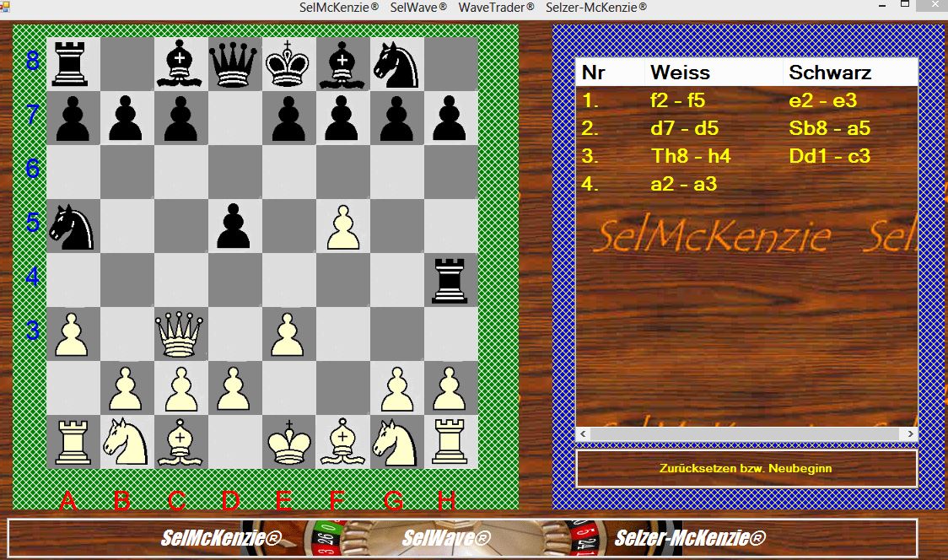This screenshot has width=948, height=560.
Task: Select the black pawn on c7
Action: pyautogui.click(x=180, y=118)
